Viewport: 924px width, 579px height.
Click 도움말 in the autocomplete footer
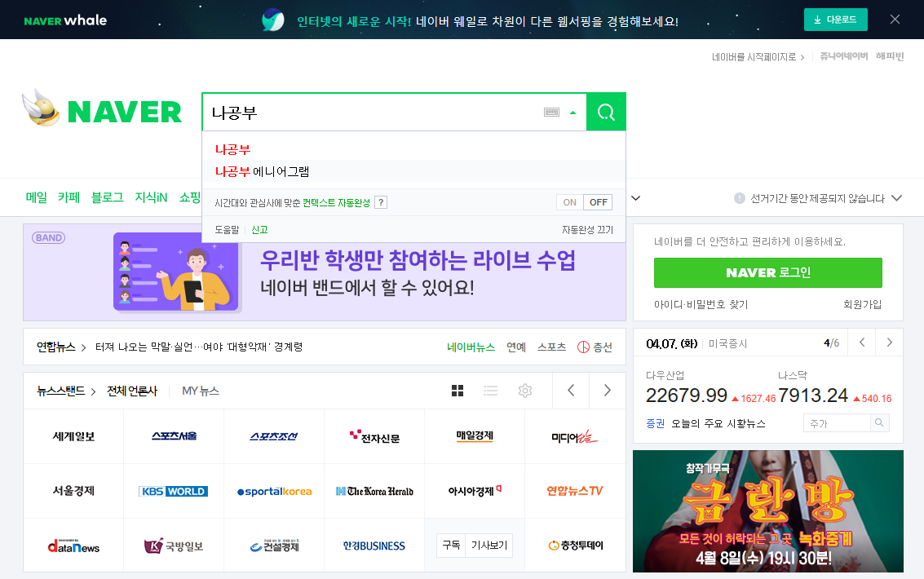pos(227,230)
